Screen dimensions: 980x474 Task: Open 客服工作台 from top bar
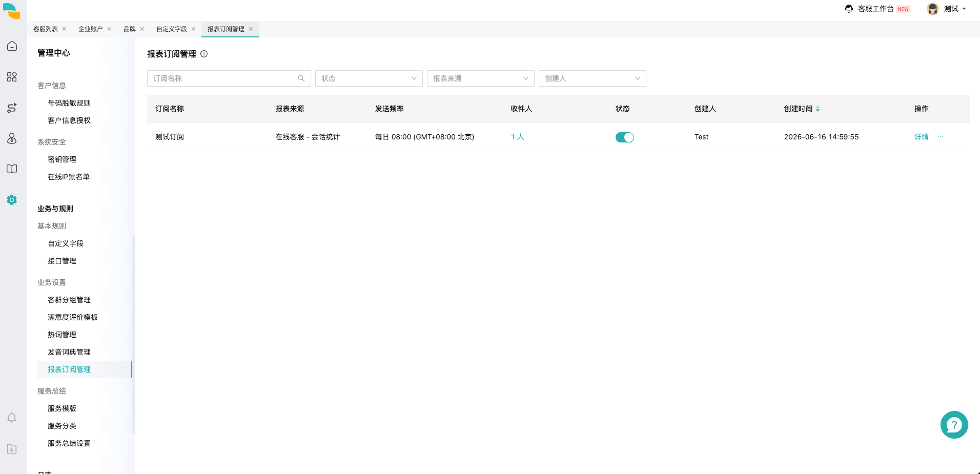coord(876,9)
